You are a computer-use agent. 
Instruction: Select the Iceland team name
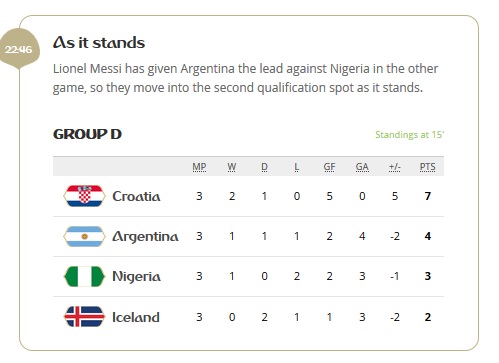(x=136, y=317)
